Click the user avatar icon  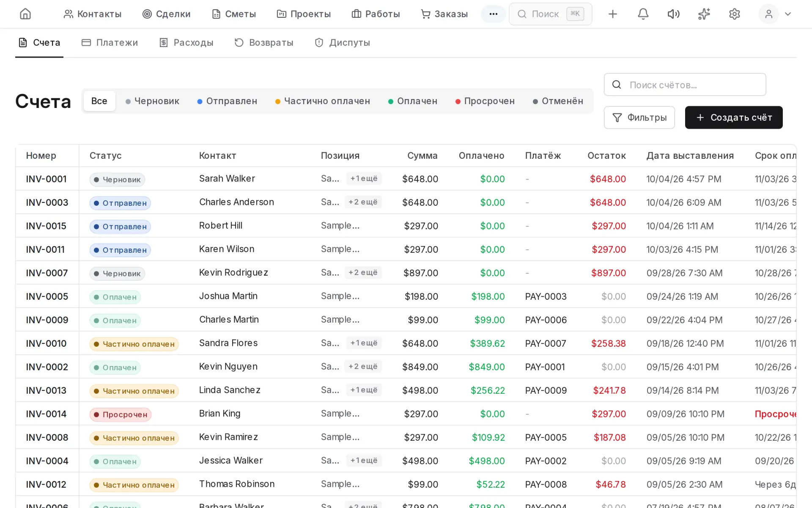pyautogui.click(x=768, y=14)
